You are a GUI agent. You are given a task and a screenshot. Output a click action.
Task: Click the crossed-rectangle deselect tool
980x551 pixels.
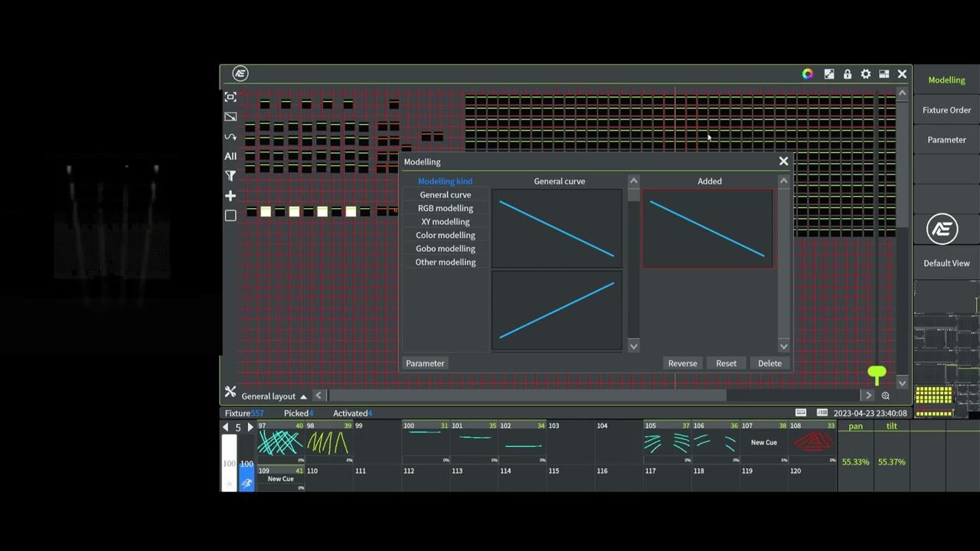230,116
